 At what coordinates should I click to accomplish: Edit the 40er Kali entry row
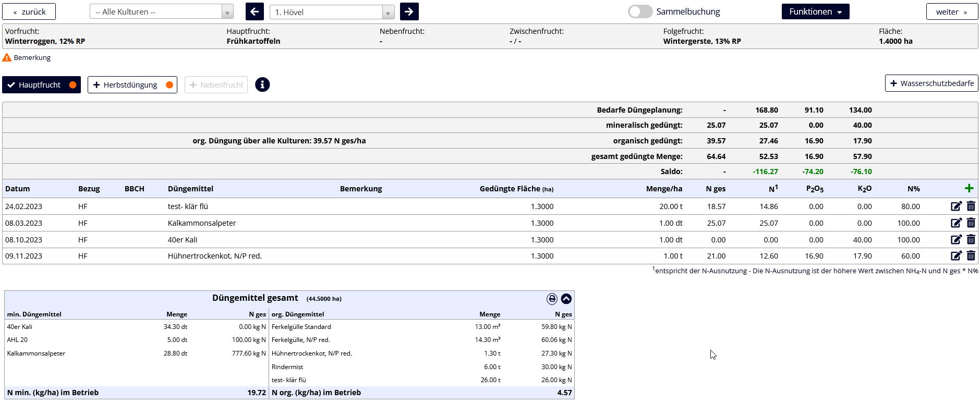[956, 240]
